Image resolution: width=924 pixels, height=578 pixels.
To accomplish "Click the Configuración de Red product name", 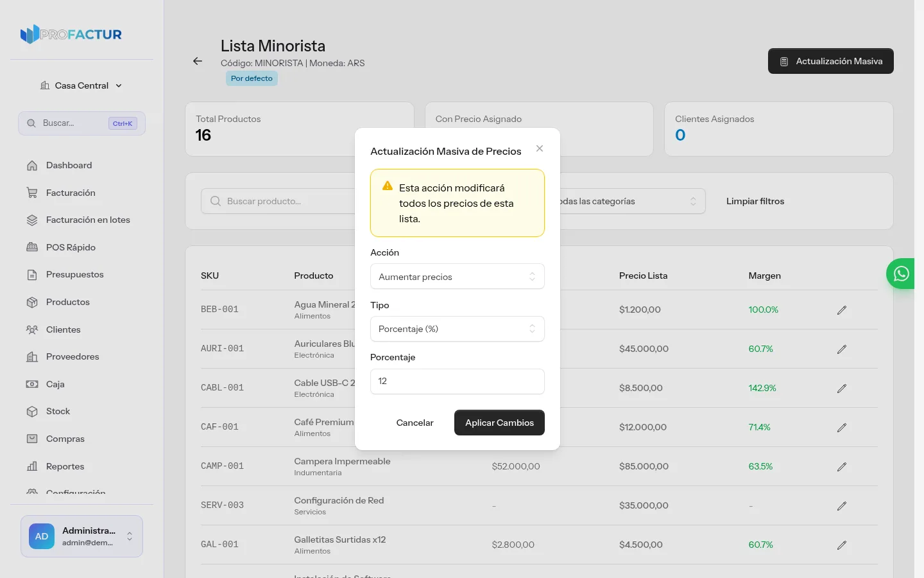I will pyautogui.click(x=339, y=500).
